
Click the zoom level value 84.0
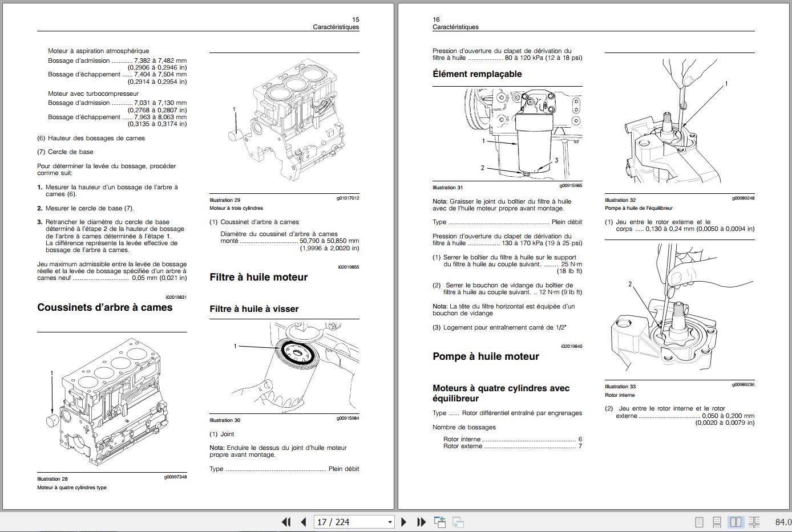pos(783,522)
